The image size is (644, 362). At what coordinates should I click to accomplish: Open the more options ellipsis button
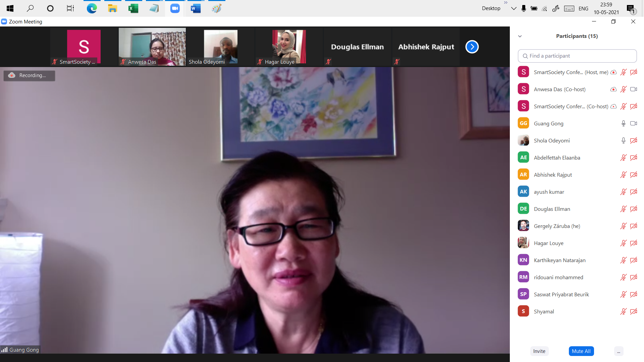click(619, 351)
